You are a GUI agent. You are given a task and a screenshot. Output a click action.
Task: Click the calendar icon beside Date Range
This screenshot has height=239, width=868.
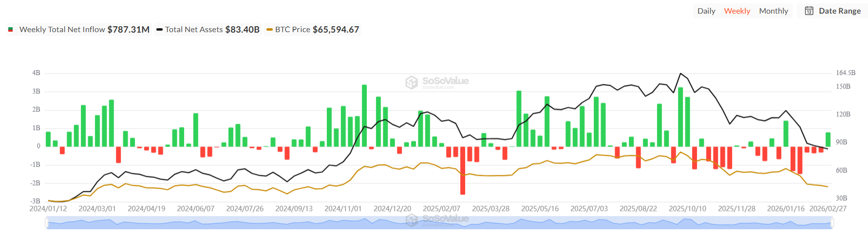click(x=809, y=11)
